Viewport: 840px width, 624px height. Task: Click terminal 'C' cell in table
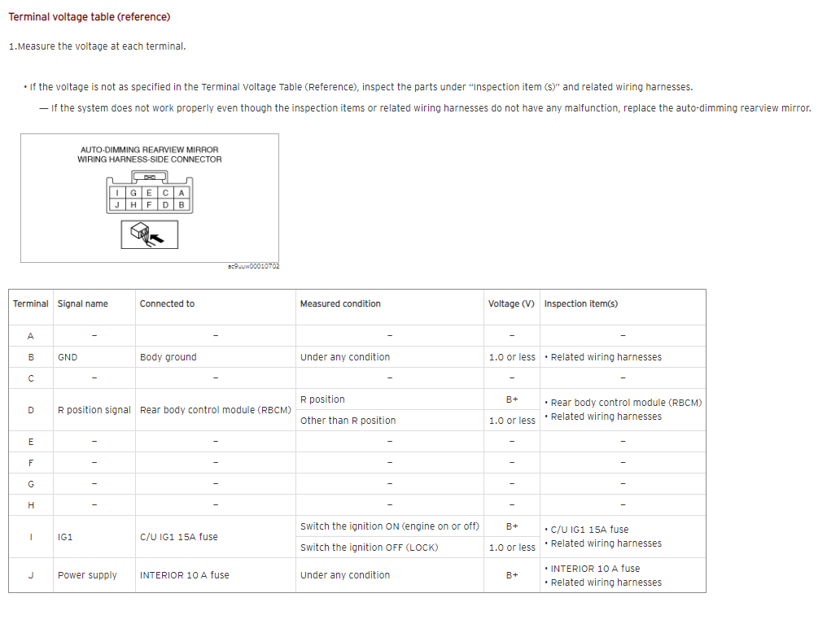(31, 378)
